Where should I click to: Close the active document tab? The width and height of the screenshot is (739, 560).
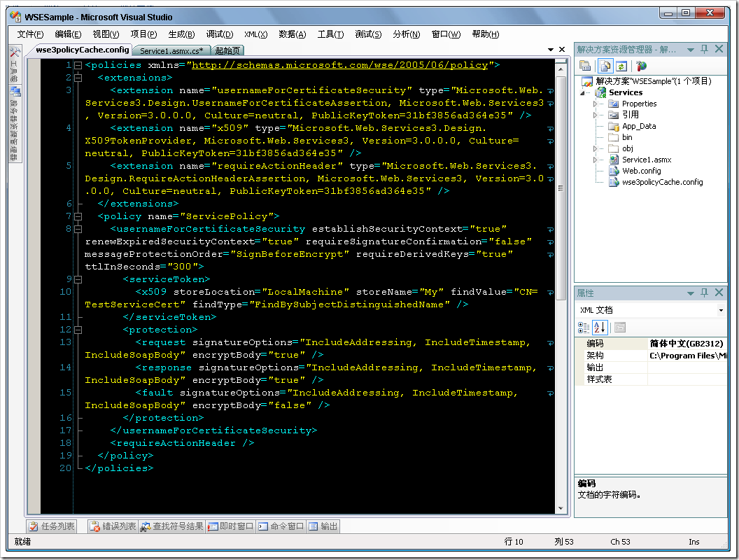coord(562,49)
